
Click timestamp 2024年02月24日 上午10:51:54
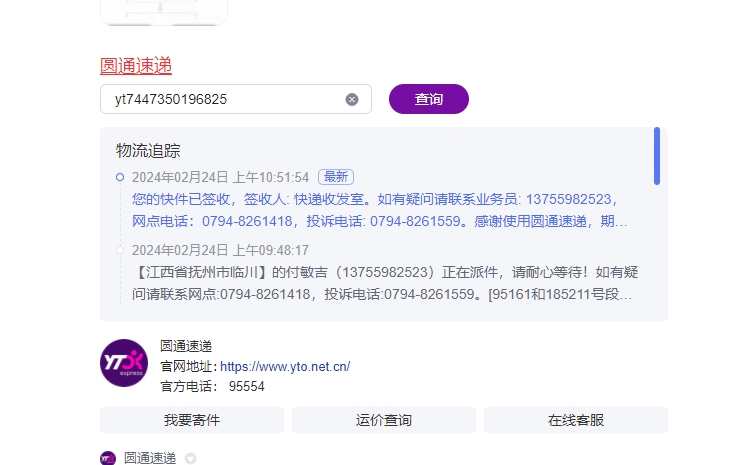(x=220, y=177)
